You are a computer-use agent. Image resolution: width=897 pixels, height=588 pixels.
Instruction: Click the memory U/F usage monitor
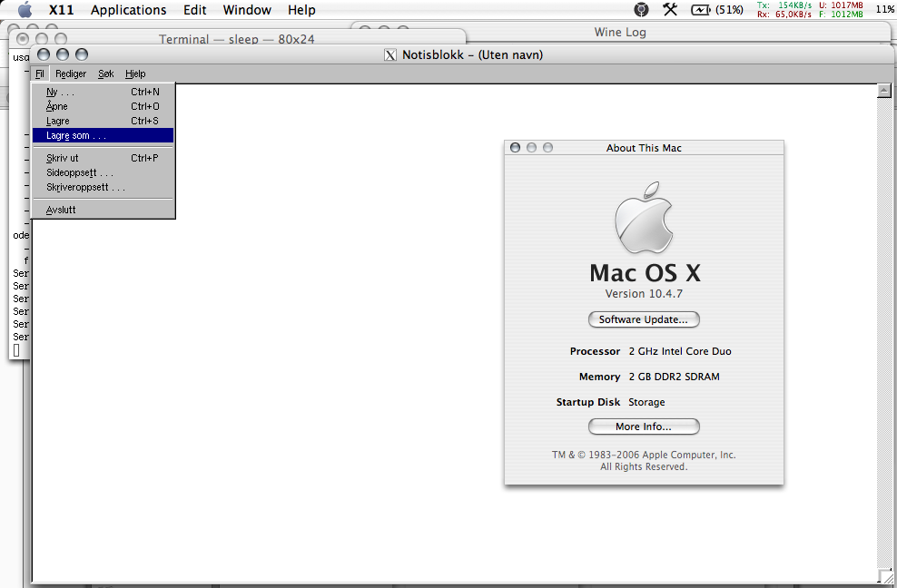pyautogui.click(x=841, y=10)
